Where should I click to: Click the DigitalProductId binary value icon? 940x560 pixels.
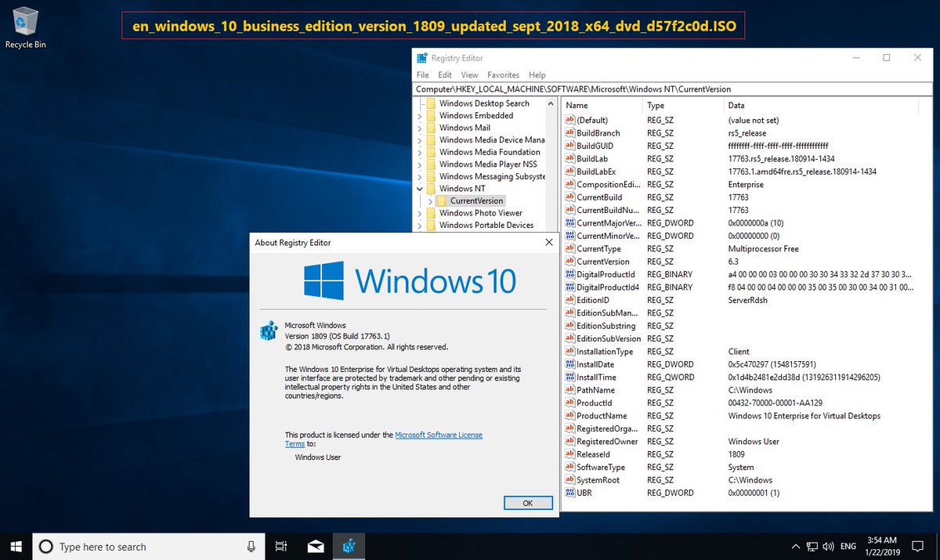point(569,274)
